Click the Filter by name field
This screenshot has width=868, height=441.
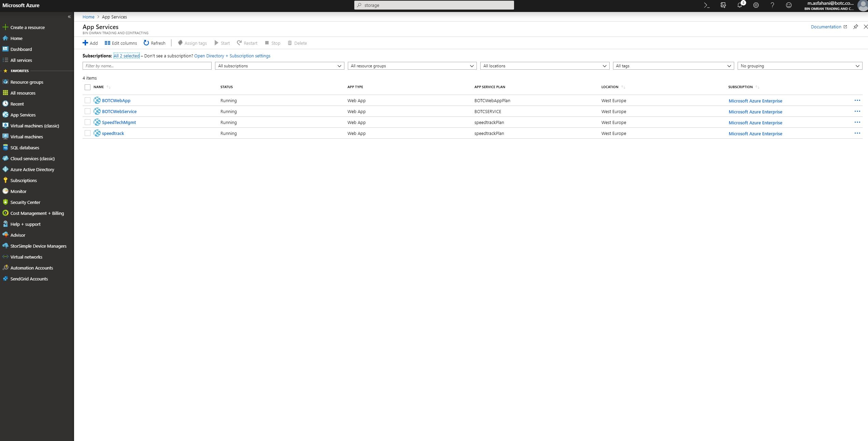coord(147,66)
